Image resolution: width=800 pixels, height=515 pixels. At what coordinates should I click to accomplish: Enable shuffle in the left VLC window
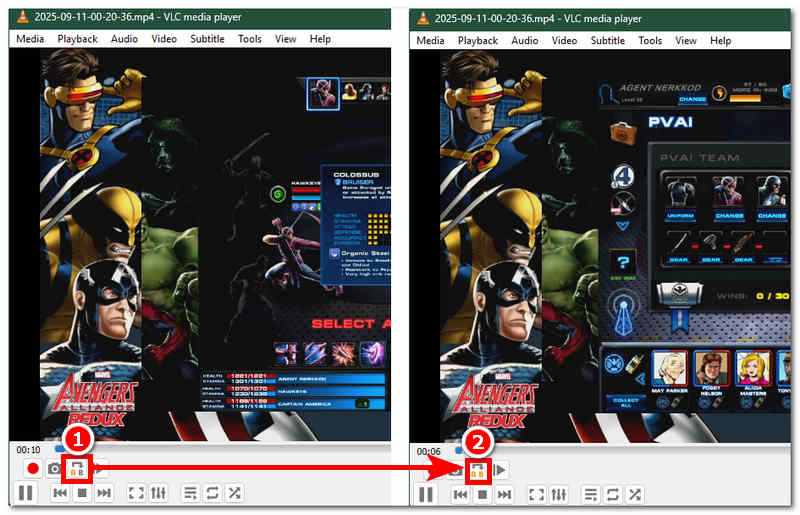click(x=234, y=493)
